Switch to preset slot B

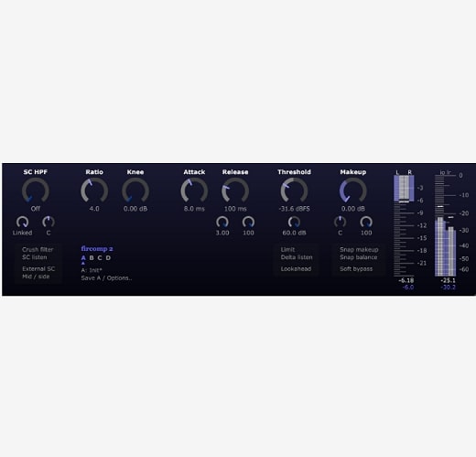(x=92, y=258)
